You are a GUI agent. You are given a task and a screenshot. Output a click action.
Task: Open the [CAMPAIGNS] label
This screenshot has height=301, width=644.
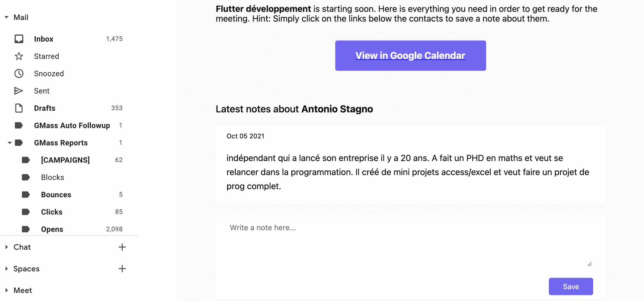(x=65, y=160)
